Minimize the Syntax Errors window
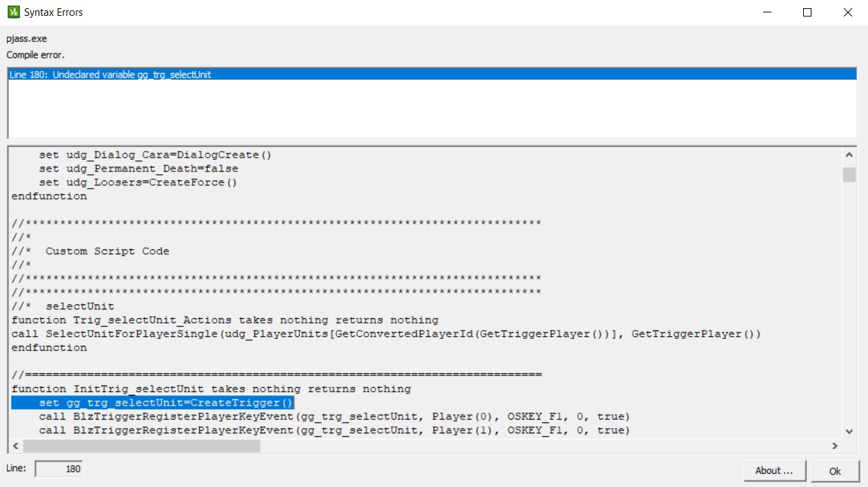Viewport: 868px width, 487px height. point(767,12)
